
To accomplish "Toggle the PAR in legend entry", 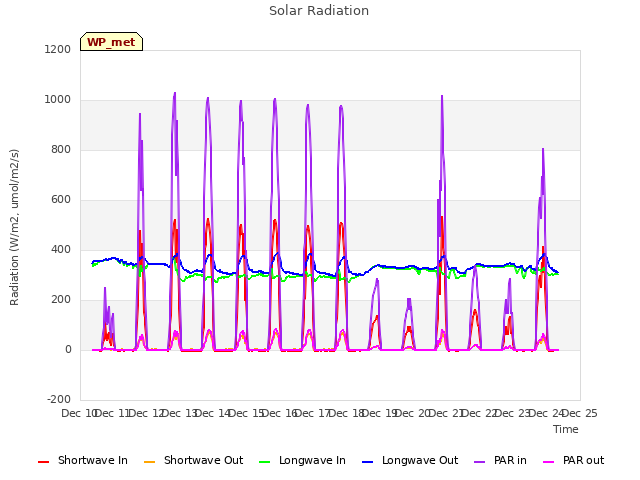I will pos(500,460).
